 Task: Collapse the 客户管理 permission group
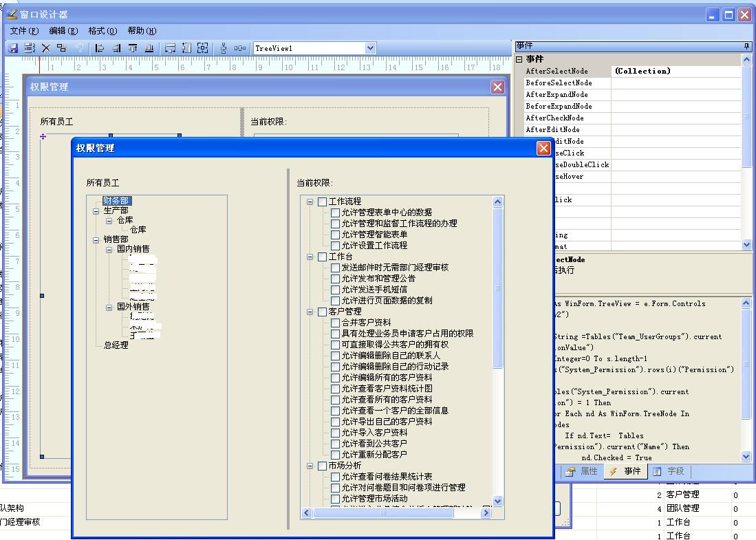pyautogui.click(x=310, y=312)
